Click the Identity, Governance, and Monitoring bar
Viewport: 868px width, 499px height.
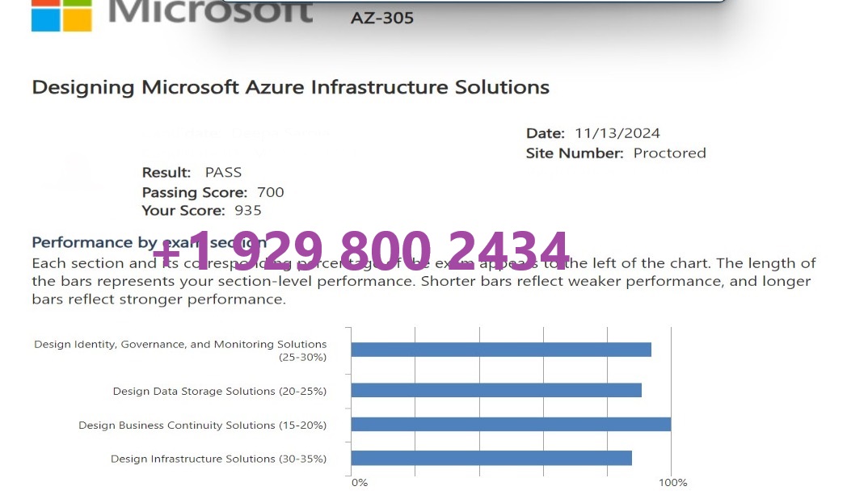(x=501, y=350)
